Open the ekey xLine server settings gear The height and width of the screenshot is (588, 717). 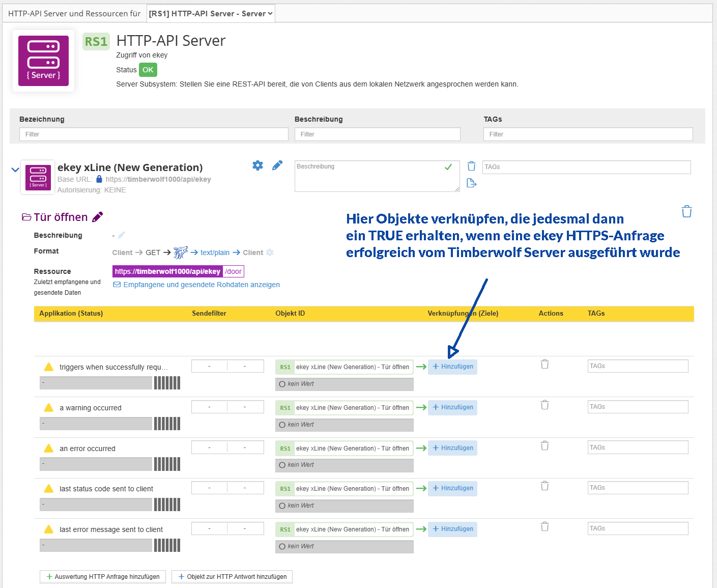tap(258, 165)
